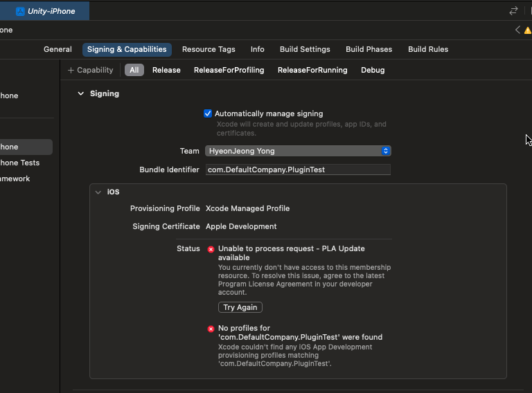Open the yellow warning triangle icon
This screenshot has width=532, height=393.
[528, 30]
